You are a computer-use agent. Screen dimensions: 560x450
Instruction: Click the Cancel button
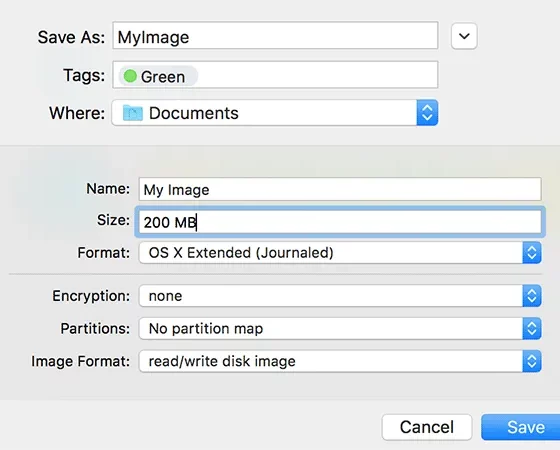click(427, 427)
